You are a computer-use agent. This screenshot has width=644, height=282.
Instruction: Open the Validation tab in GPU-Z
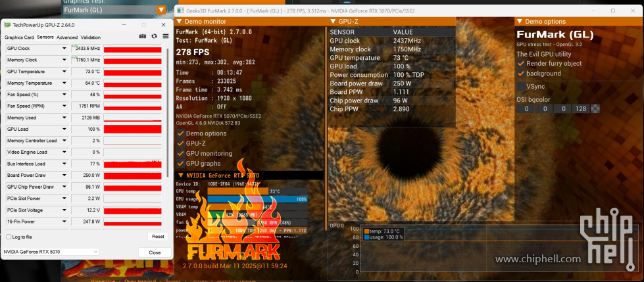(x=90, y=37)
